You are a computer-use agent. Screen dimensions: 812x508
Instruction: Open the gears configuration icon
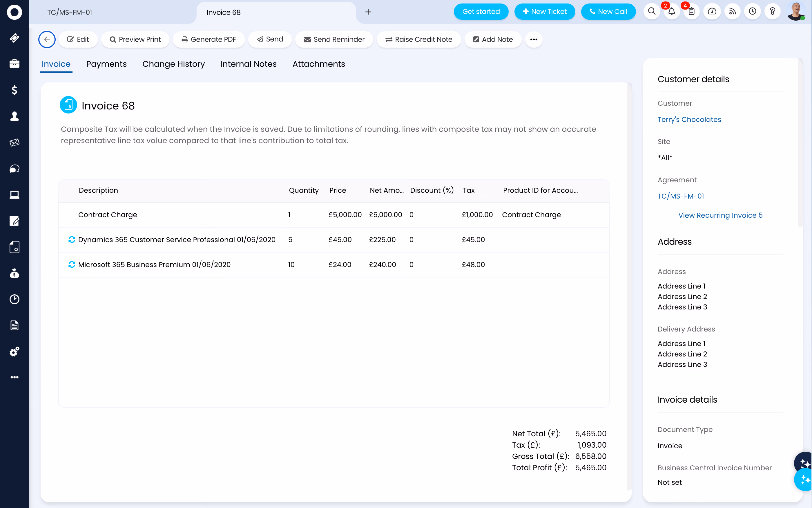click(x=14, y=352)
